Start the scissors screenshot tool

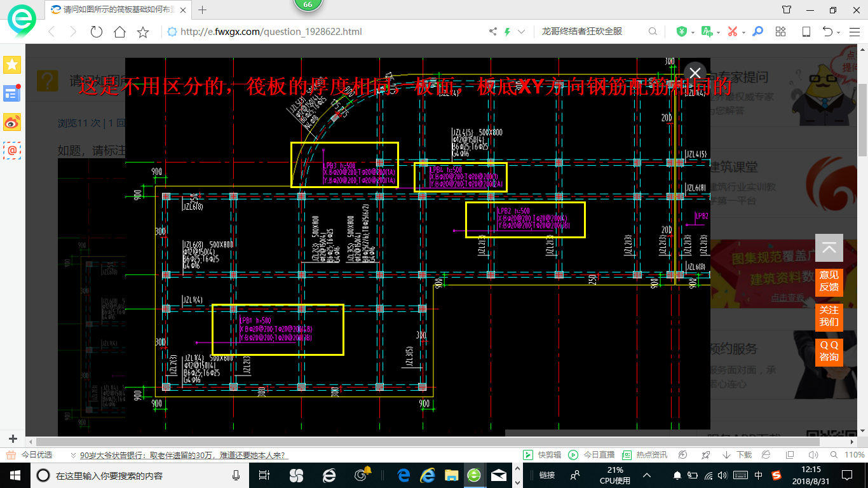pos(732,32)
